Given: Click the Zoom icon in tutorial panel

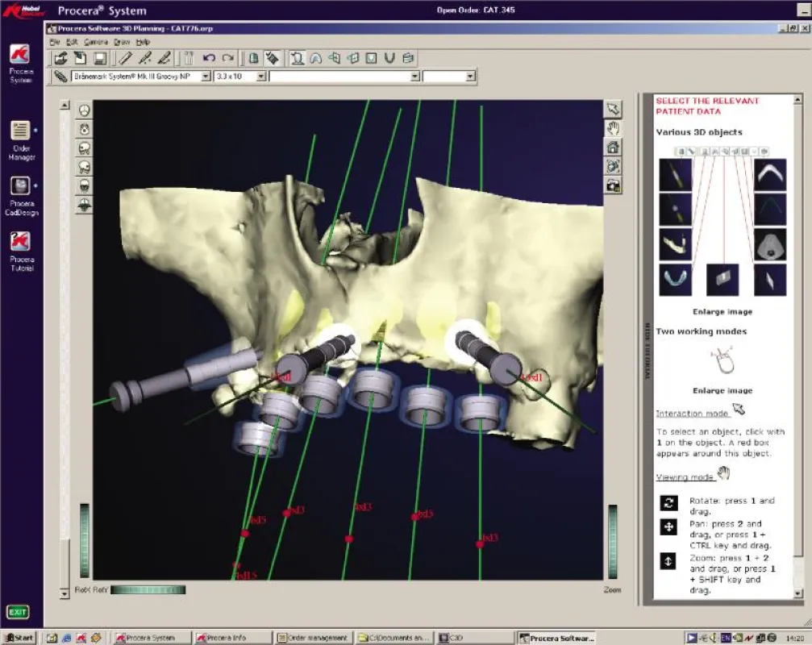Looking at the screenshot, I should (668, 561).
